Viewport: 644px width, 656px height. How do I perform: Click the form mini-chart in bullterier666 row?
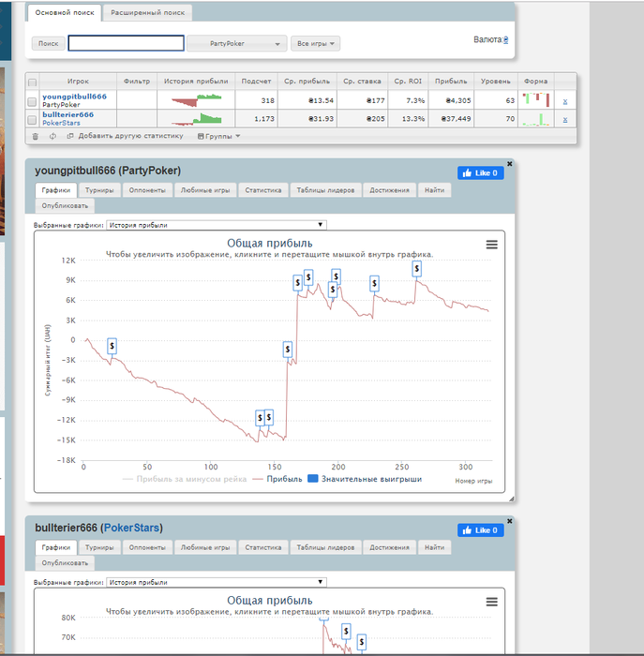536,119
